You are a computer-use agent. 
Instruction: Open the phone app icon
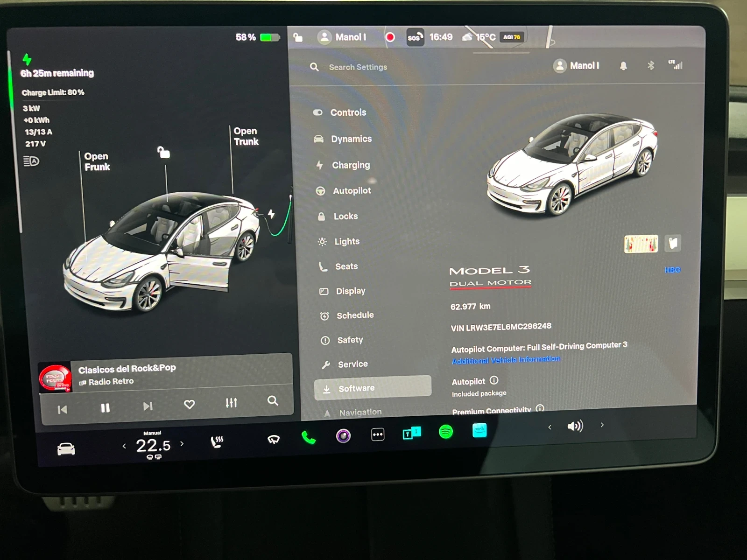[309, 437]
